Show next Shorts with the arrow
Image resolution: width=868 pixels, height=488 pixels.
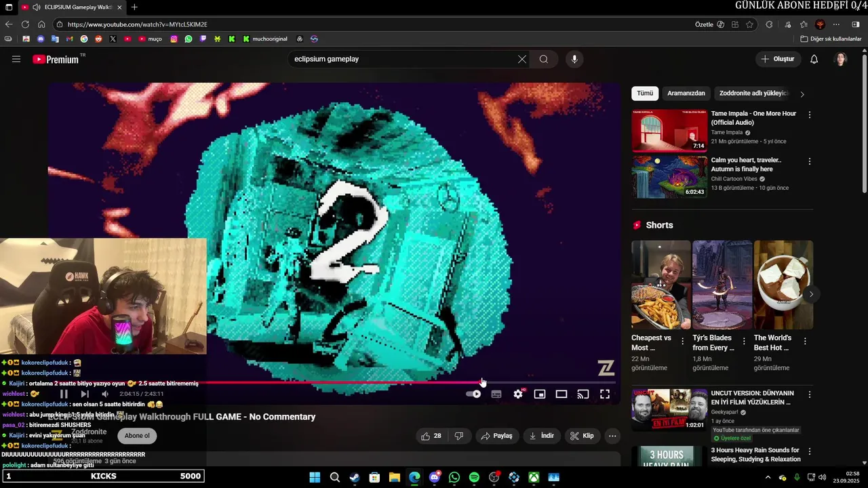click(x=811, y=294)
